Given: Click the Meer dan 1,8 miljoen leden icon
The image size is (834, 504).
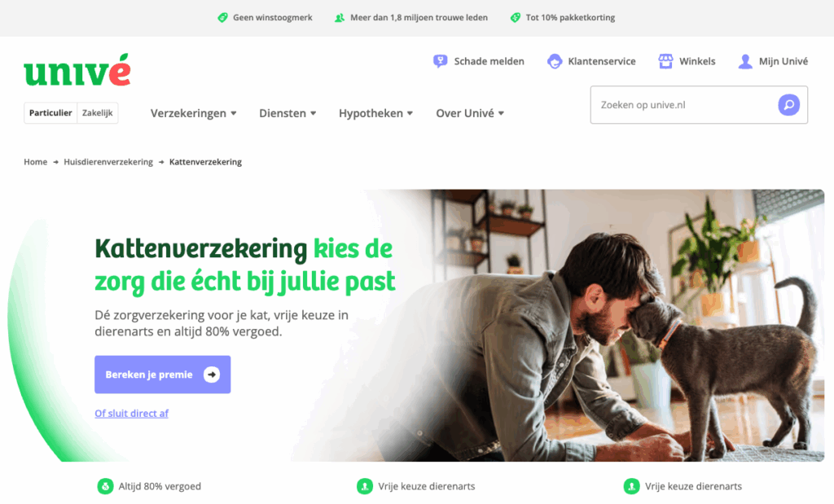Looking at the screenshot, I should [340, 18].
